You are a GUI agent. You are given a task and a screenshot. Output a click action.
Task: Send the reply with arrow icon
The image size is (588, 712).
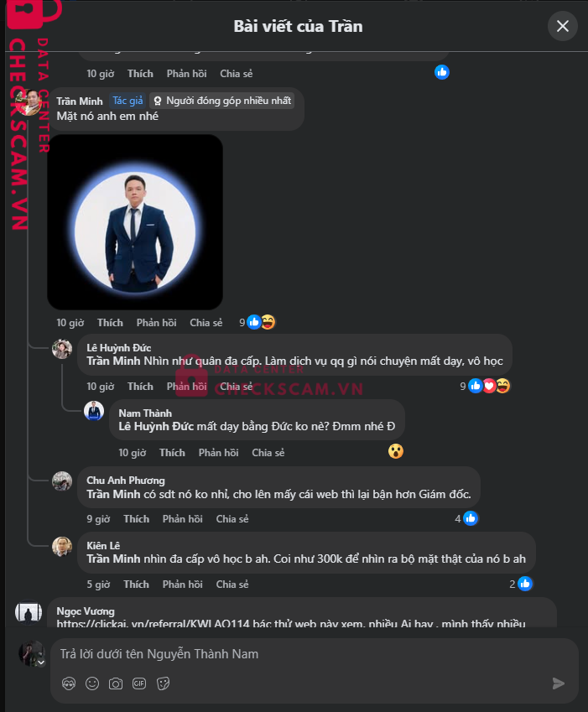[x=559, y=683]
